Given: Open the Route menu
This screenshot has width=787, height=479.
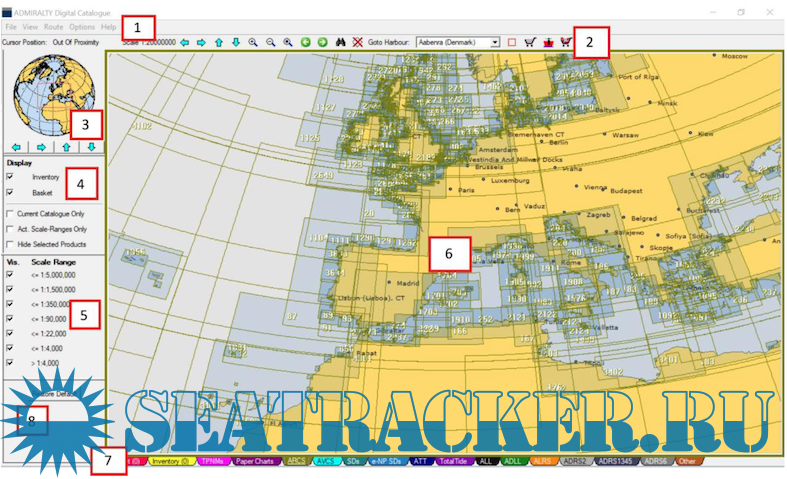Looking at the screenshot, I should pyautogui.click(x=53, y=27).
